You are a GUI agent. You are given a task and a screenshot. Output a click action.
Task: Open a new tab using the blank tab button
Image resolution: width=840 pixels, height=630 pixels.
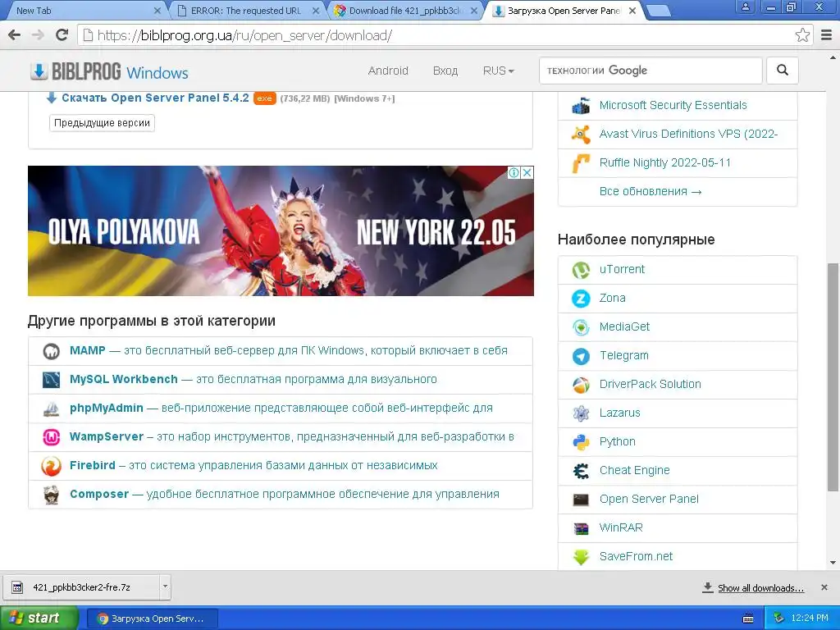point(659,11)
